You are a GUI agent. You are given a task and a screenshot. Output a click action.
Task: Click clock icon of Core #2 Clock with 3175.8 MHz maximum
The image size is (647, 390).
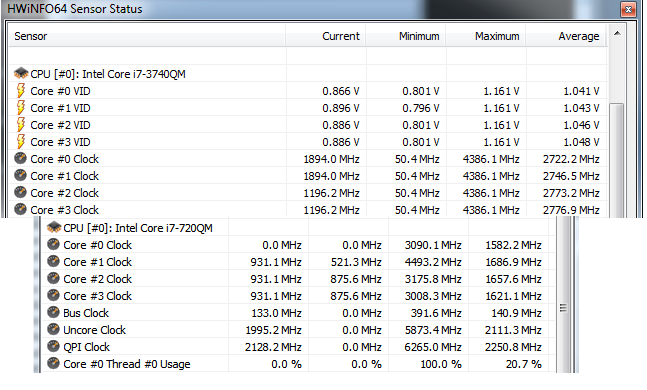click(53, 278)
